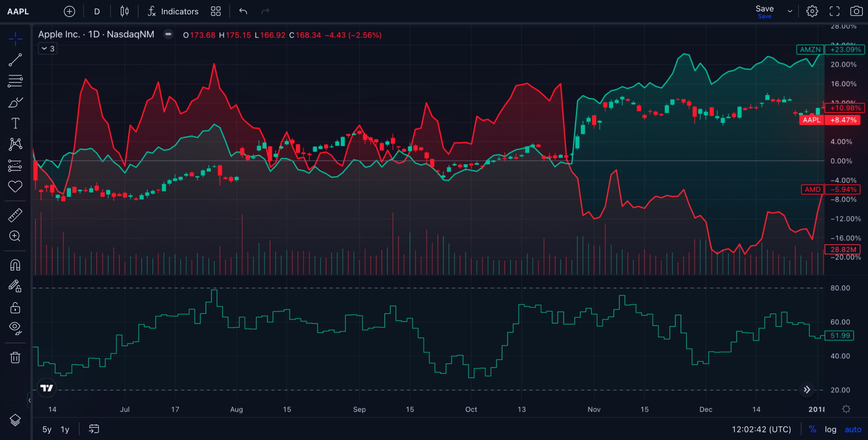
Task: Open the Fibonacci retracement lines tool
Action: click(x=15, y=81)
